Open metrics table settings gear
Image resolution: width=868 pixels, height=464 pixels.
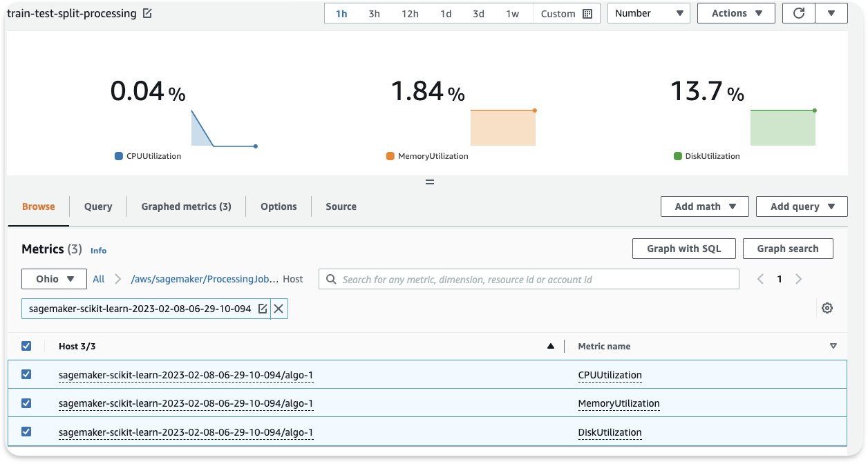point(827,308)
